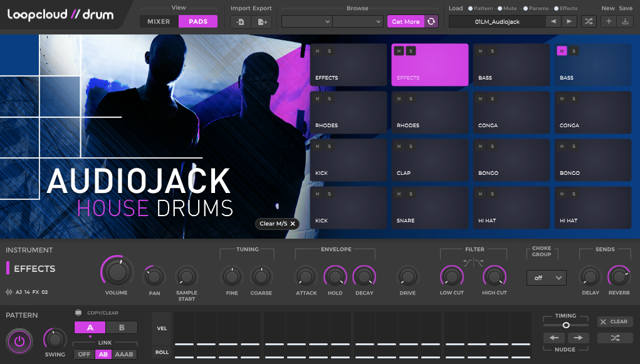This screenshot has height=364, width=640.
Task: Click the pattern power button
Action: [19, 341]
